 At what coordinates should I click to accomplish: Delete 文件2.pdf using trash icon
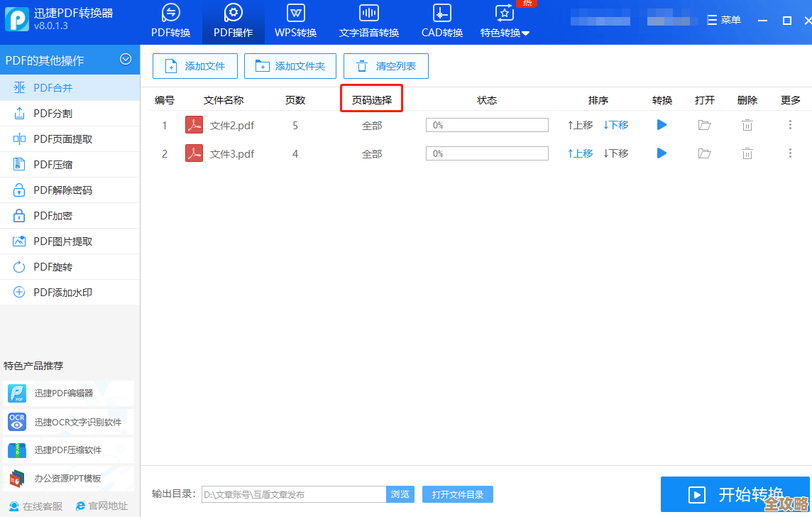(747, 124)
